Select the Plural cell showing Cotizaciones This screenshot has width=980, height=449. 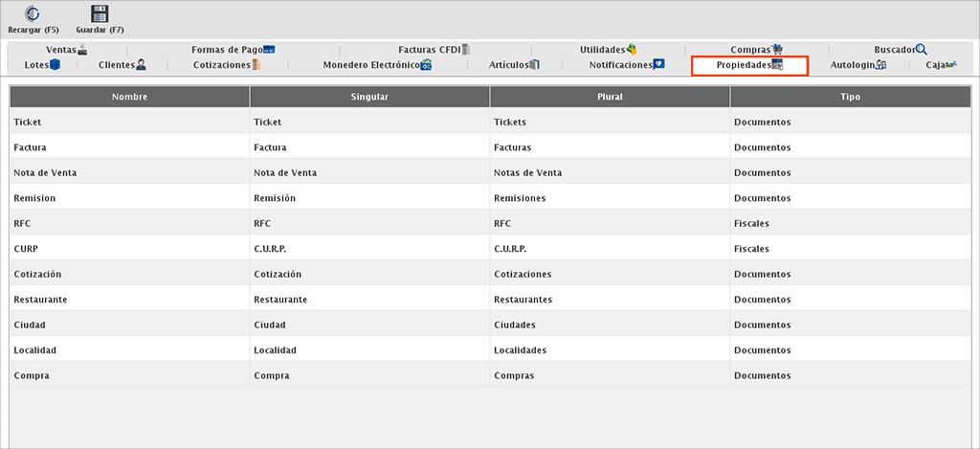[609, 274]
